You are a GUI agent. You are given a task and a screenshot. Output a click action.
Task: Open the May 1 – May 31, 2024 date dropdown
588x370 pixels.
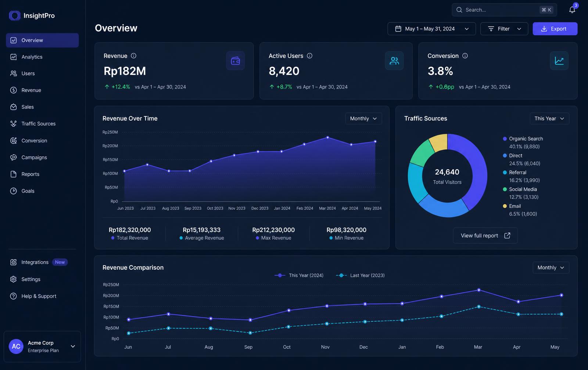pyautogui.click(x=432, y=29)
